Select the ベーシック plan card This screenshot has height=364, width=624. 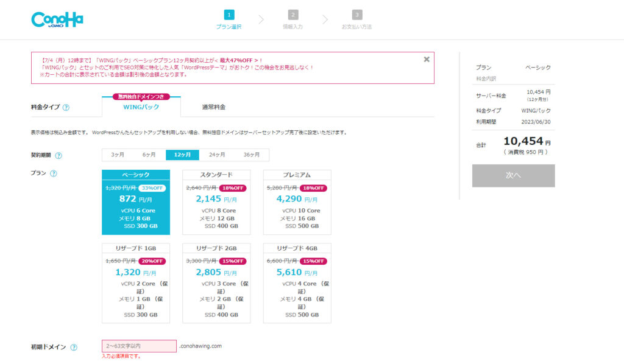(136, 202)
